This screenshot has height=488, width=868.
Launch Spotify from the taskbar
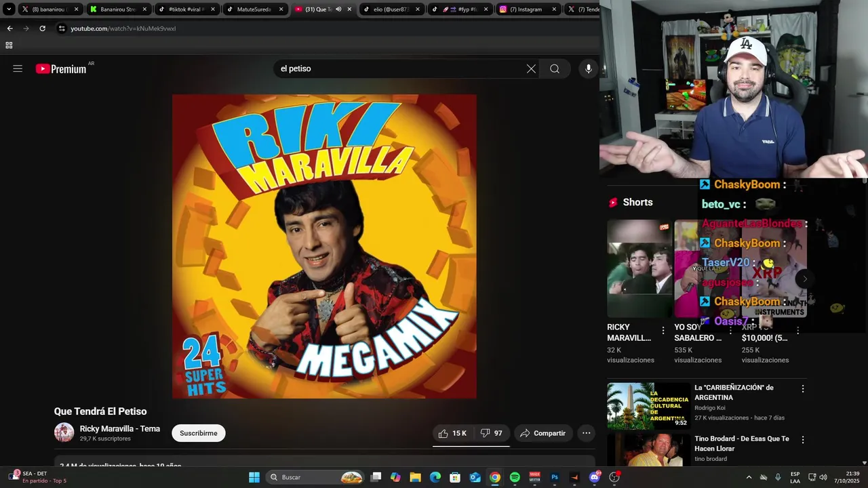click(515, 477)
